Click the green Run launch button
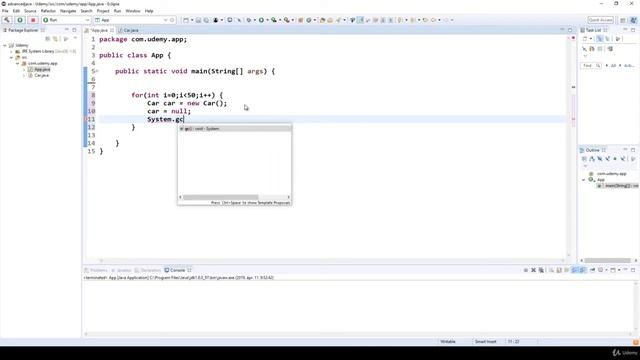Screen dimensions: 640x360 point(20,20)
